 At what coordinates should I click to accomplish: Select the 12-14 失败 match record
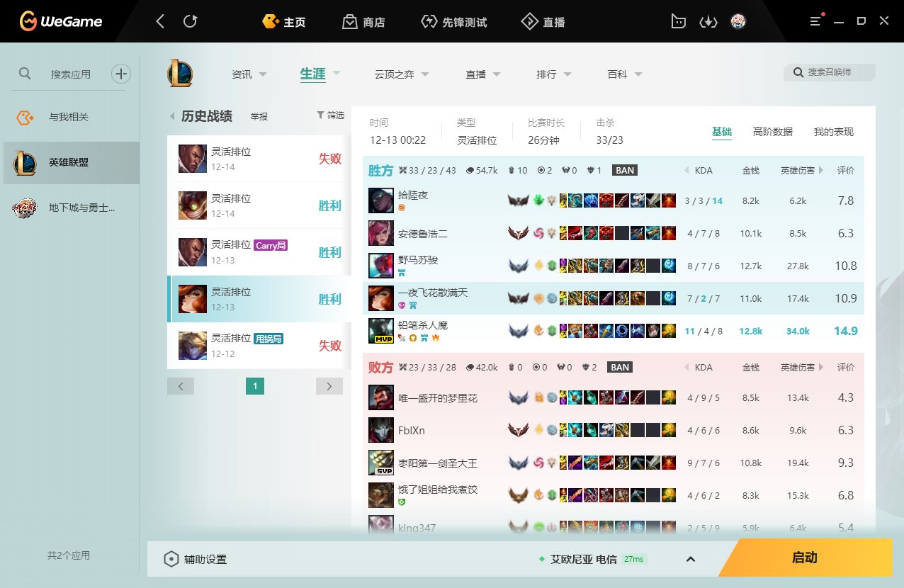tap(259, 159)
